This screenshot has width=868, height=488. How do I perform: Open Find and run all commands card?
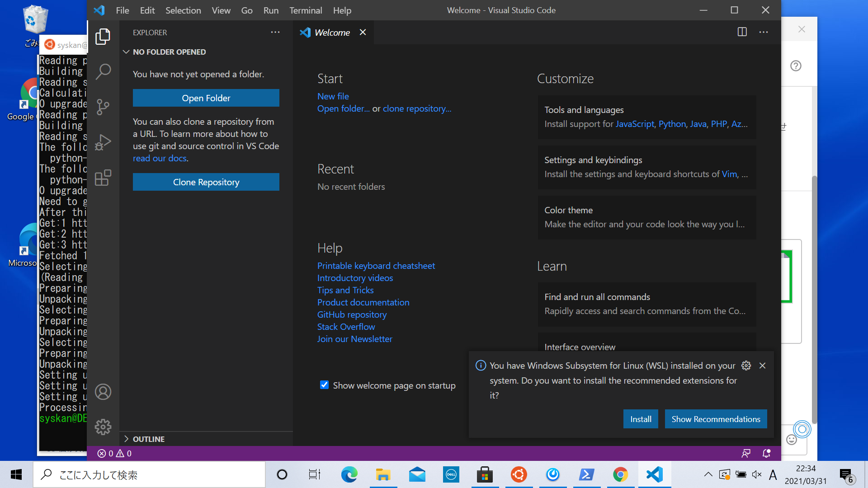click(x=647, y=304)
